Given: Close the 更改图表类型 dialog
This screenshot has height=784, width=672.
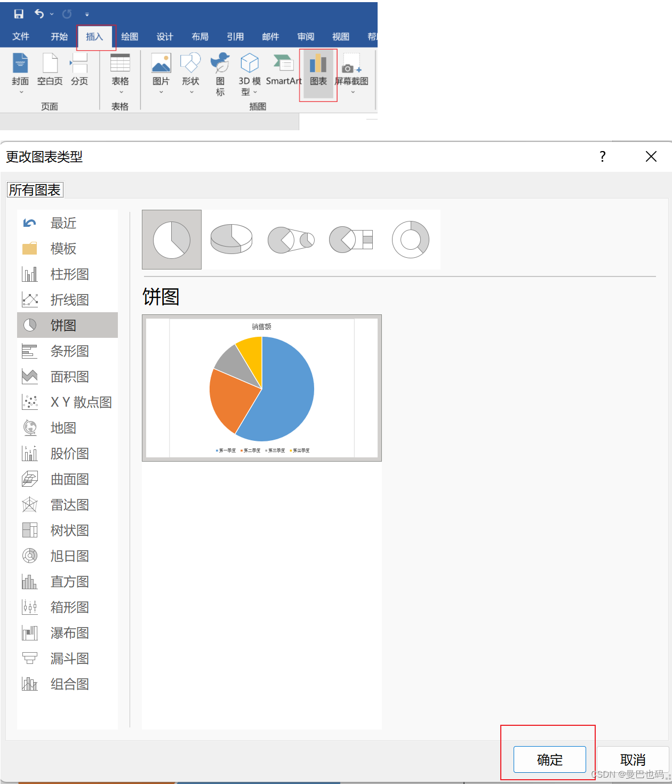Looking at the screenshot, I should [x=651, y=156].
